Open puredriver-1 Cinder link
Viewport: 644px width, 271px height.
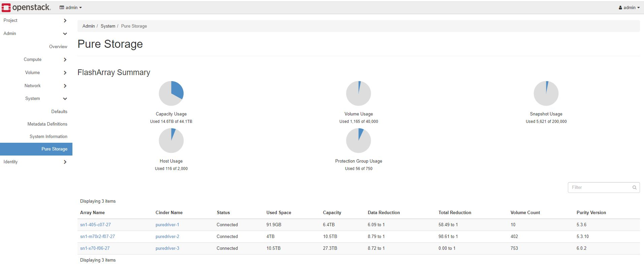coord(167,225)
